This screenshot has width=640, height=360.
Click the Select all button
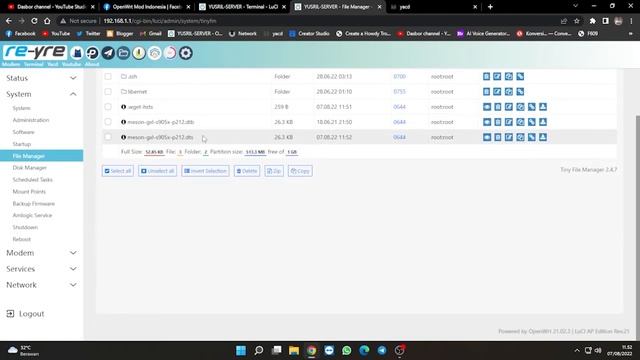pyautogui.click(x=118, y=171)
